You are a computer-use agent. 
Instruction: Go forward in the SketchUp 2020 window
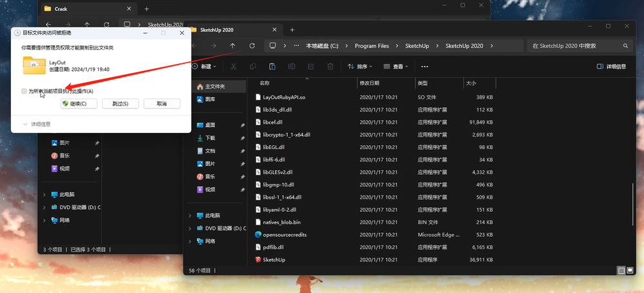coord(213,46)
